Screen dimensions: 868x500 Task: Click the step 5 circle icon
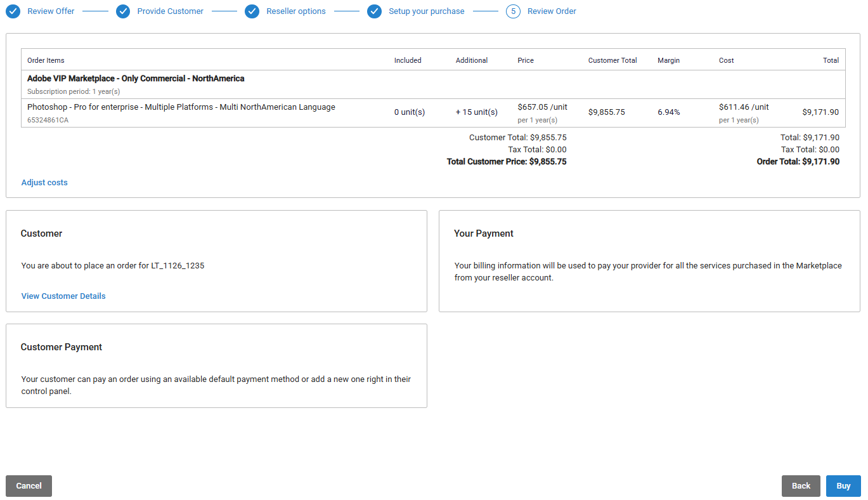coord(513,11)
